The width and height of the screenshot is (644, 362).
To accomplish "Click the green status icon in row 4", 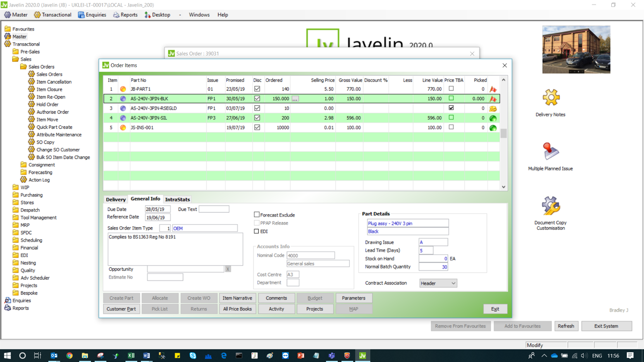I will [x=493, y=118].
